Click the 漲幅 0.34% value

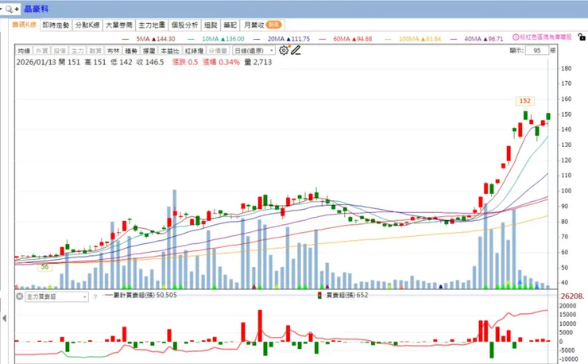click(221, 62)
